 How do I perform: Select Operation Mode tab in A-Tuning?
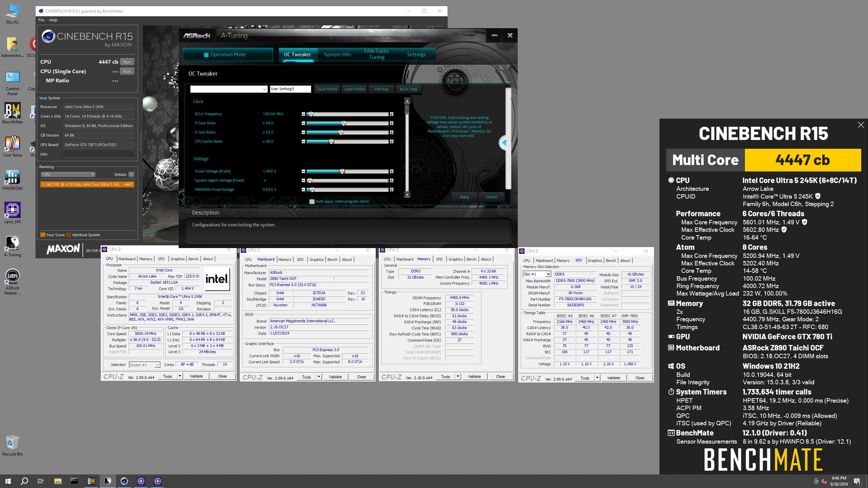click(228, 55)
